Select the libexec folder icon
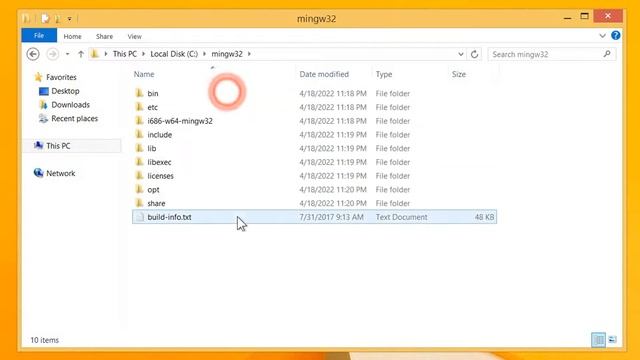 (x=140, y=162)
